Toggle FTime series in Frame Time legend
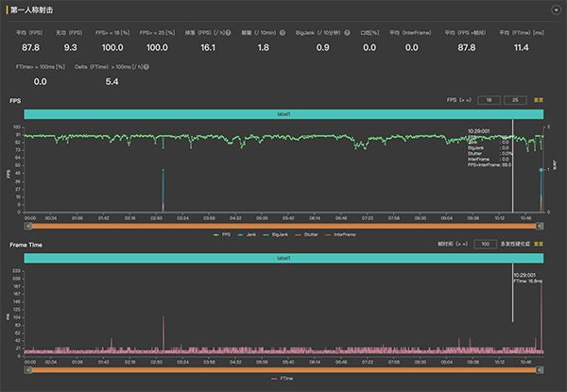The image size is (567, 392). pyautogui.click(x=283, y=378)
